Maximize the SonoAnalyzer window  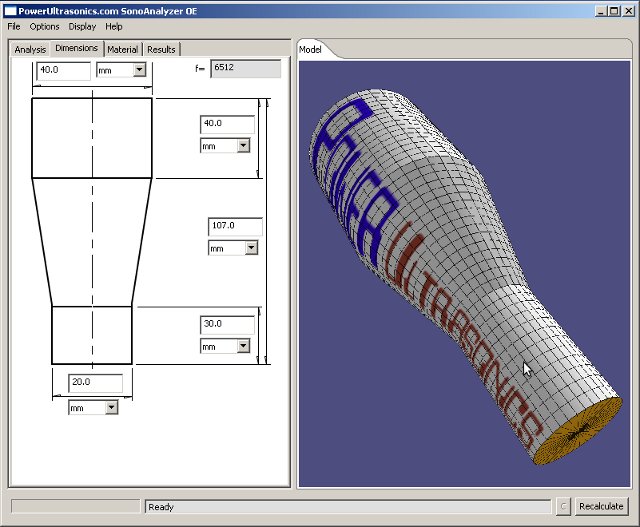point(613,11)
